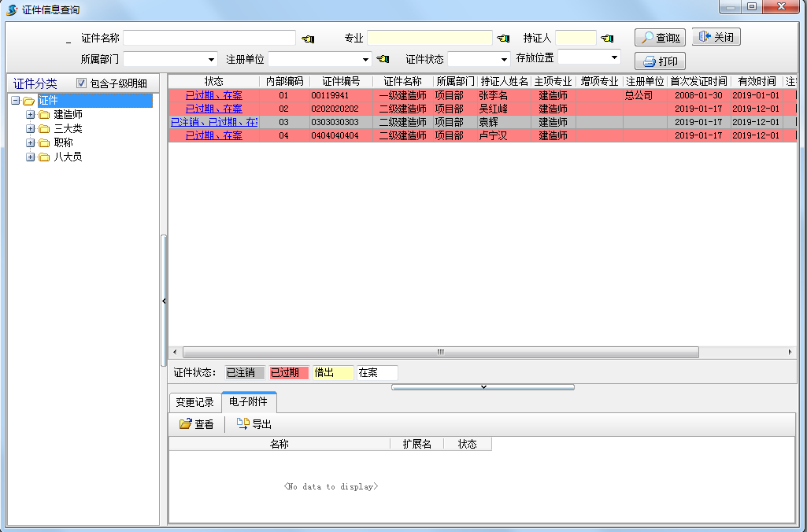Toggle the 包含子级明细 checkbox

(81, 83)
